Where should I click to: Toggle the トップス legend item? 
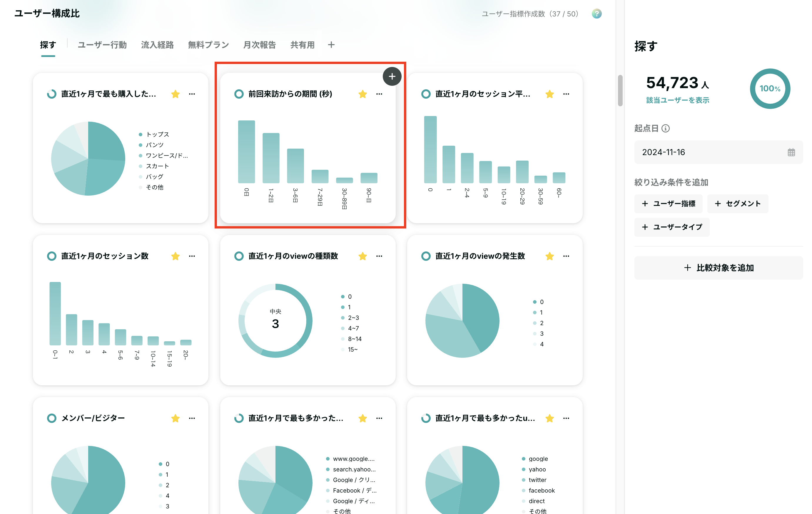(x=154, y=135)
